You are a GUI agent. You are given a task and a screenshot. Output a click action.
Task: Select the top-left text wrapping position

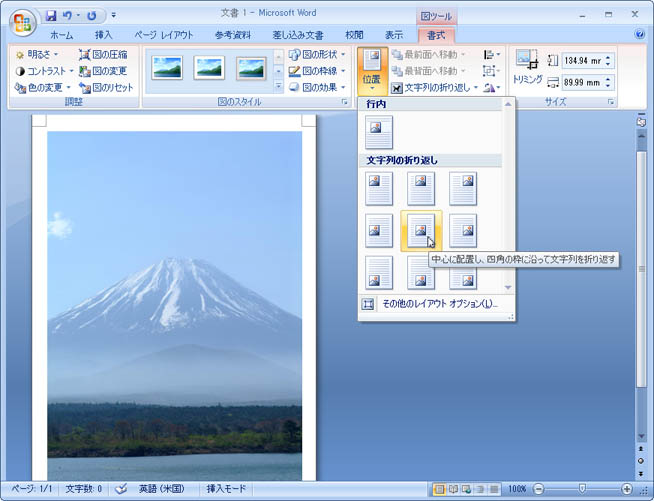(x=379, y=188)
